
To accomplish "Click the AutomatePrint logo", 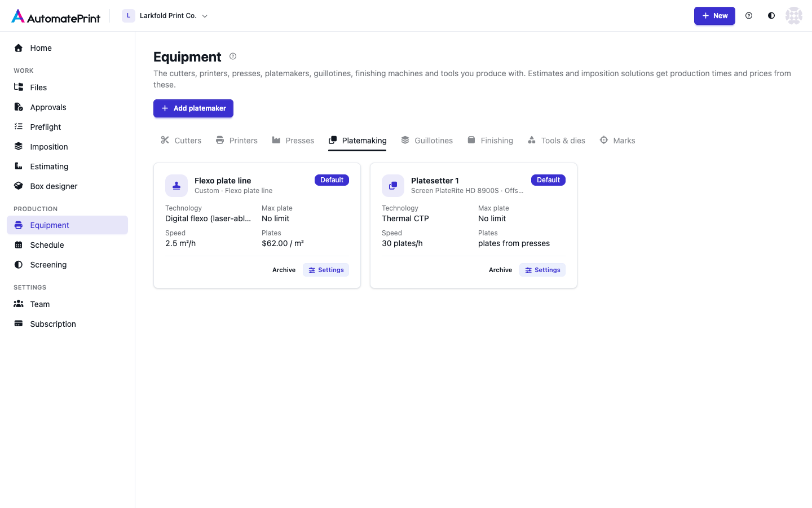I will pyautogui.click(x=56, y=16).
